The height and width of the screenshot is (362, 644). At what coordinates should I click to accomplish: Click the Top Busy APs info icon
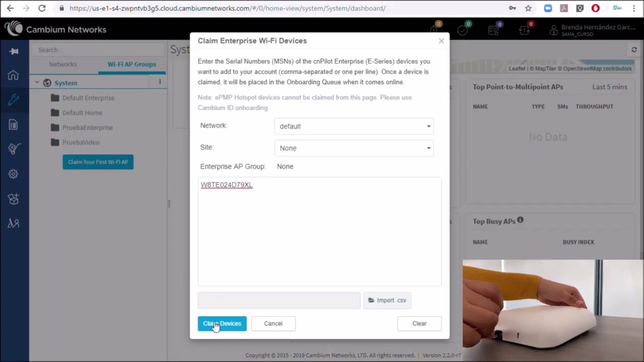[x=520, y=220]
